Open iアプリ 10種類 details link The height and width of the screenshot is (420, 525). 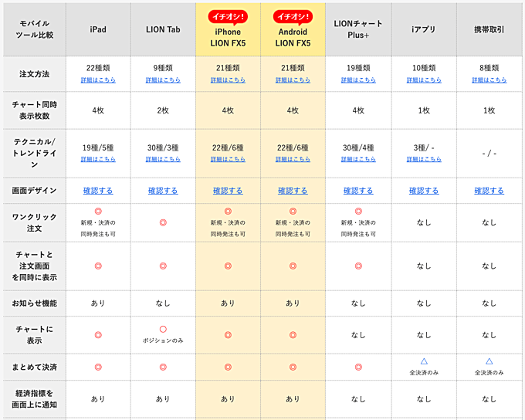(x=424, y=80)
